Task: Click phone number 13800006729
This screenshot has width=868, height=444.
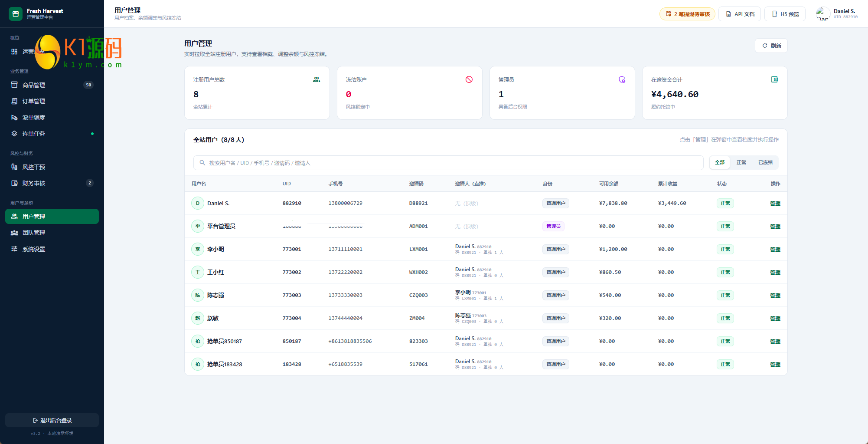Action: point(346,203)
